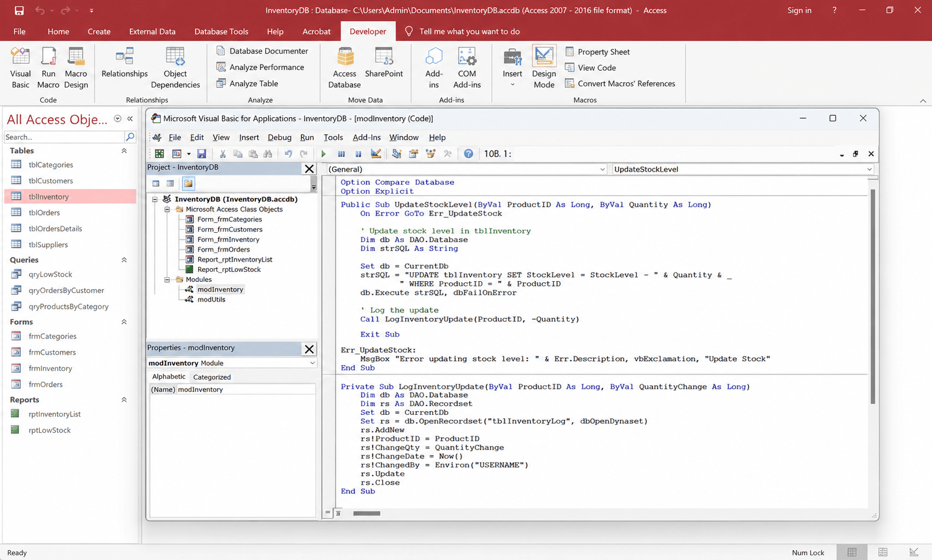
Task: Run Analyze Performance
Action: click(260, 67)
